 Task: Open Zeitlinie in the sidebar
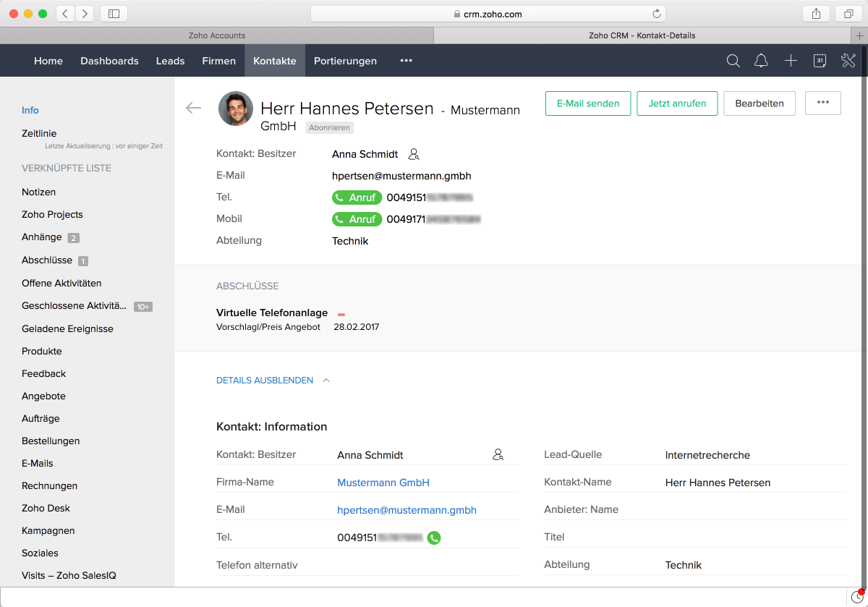[x=39, y=133]
